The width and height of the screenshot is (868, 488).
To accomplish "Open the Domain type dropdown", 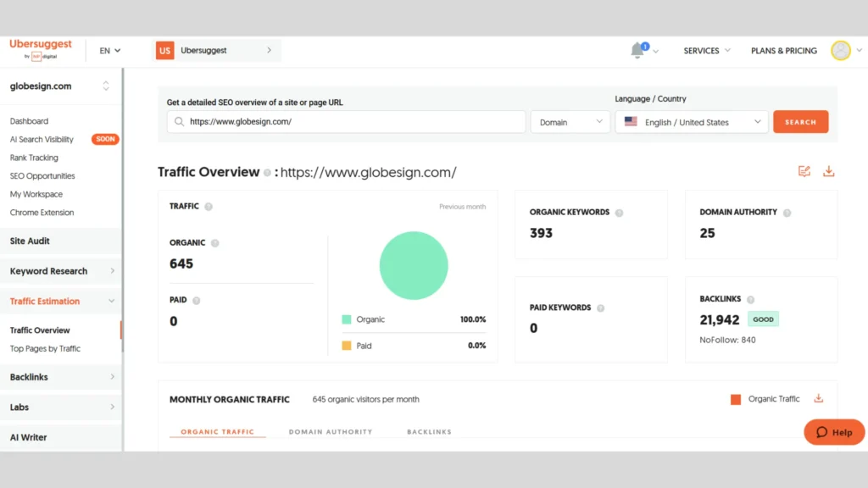I will pos(570,122).
